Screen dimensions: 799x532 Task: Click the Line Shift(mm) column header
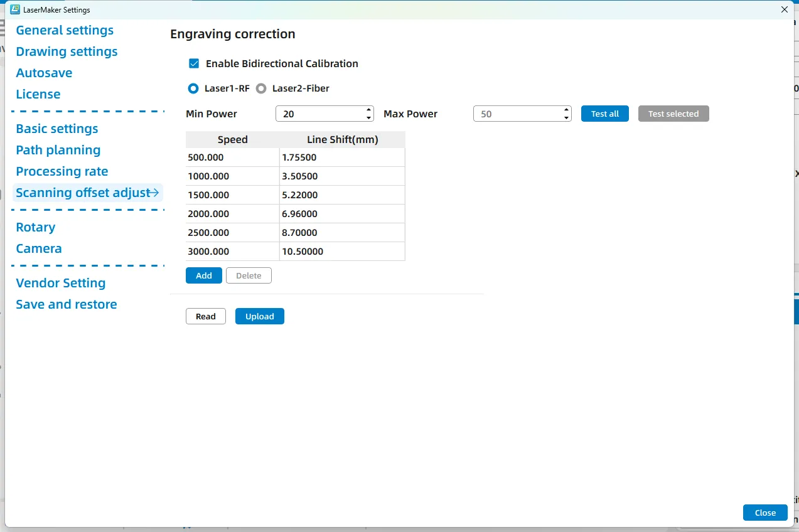point(342,139)
